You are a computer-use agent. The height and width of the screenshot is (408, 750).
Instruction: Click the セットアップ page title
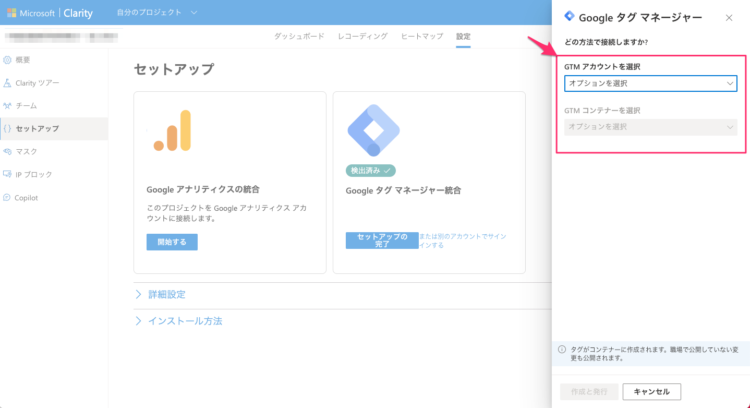pyautogui.click(x=174, y=69)
